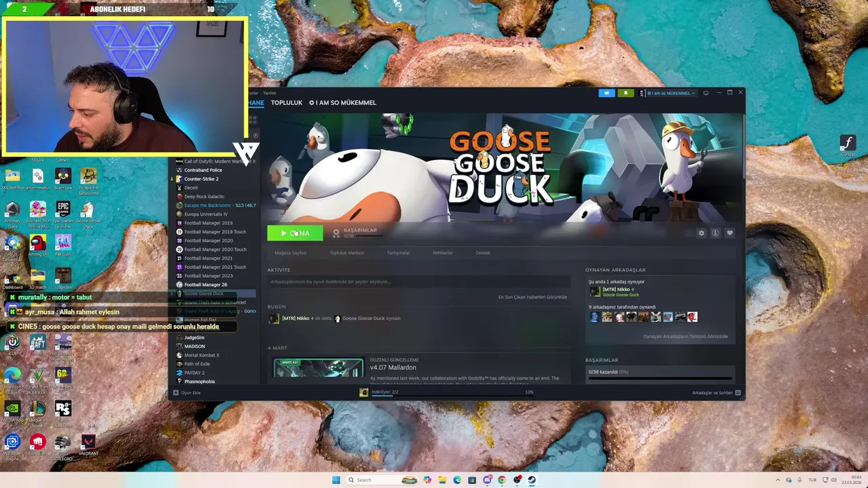Add Goose Goose Duck to favorites heart

730,233
